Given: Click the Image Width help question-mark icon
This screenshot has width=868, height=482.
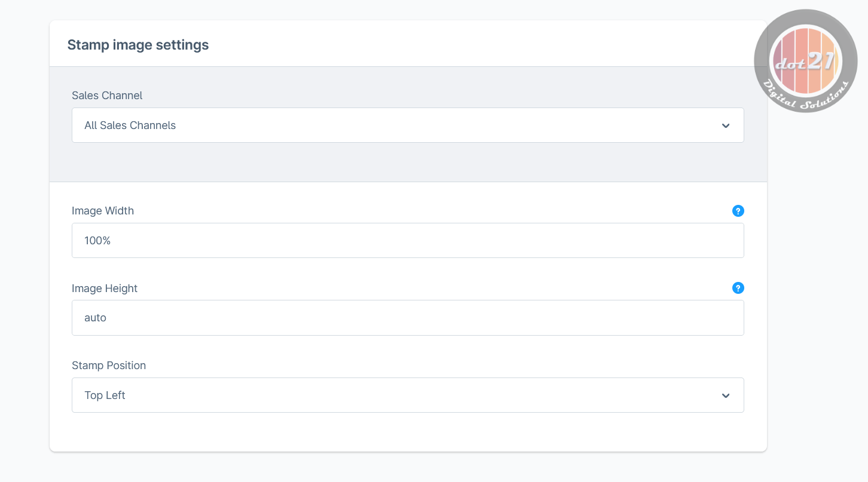Looking at the screenshot, I should click(738, 211).
